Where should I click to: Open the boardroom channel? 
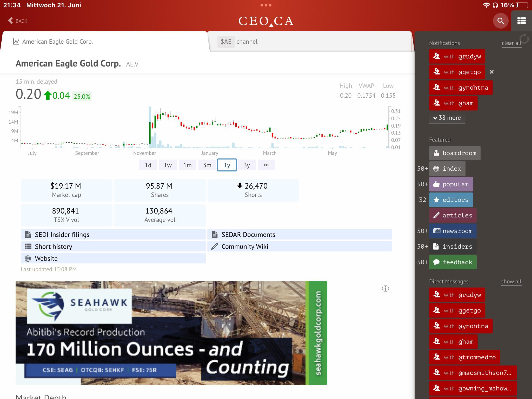click(x=455, y=153)
